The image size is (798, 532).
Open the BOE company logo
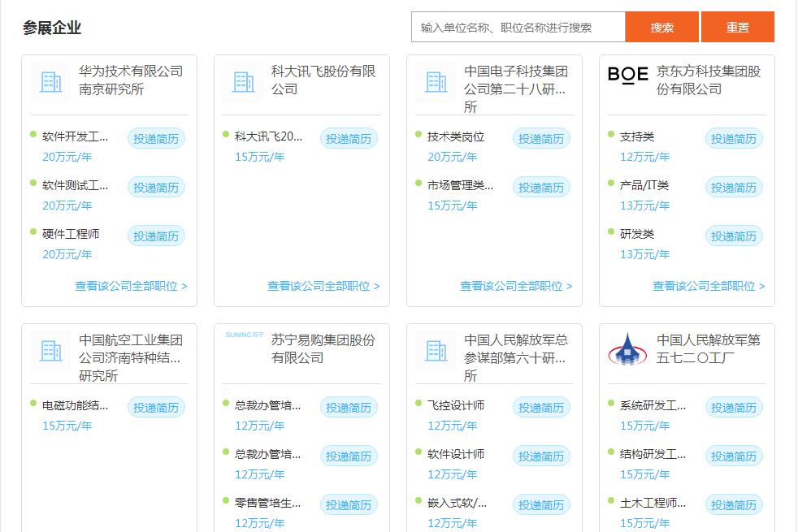(x=628, y=76)
